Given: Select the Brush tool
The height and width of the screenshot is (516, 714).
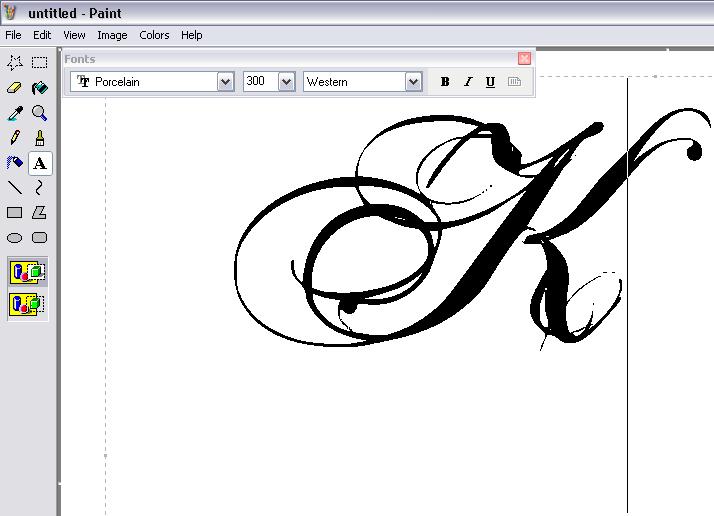Looking at the screenshot, I should (40, 138).
